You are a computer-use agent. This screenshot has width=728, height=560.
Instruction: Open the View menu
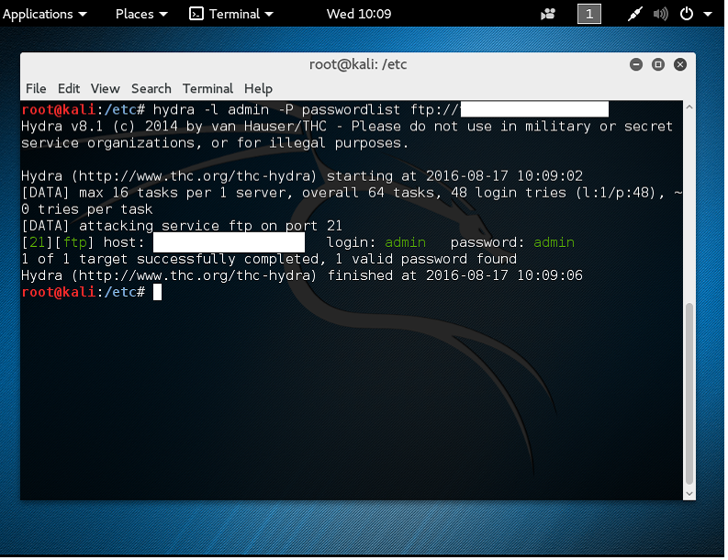tap(105, 88)
